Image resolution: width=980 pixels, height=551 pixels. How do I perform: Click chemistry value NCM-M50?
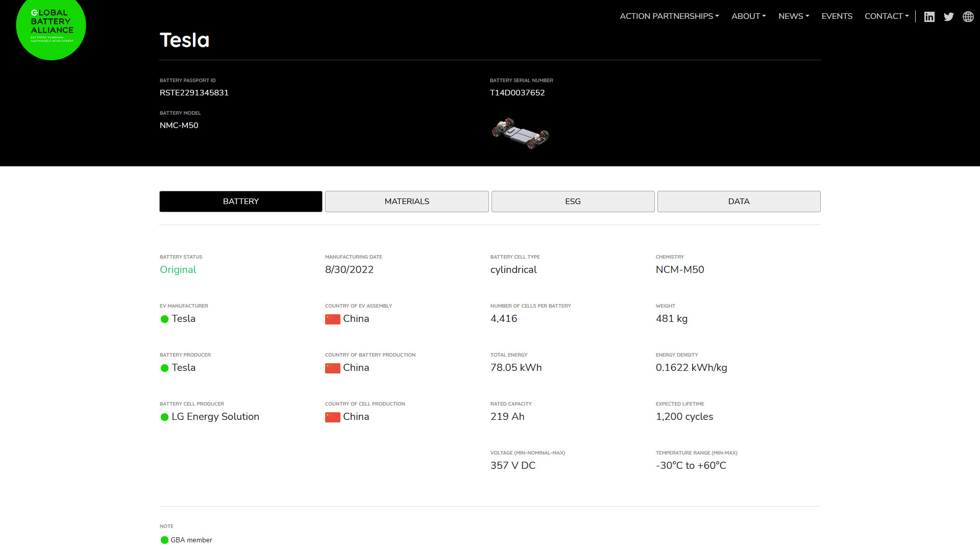(680, 270)
